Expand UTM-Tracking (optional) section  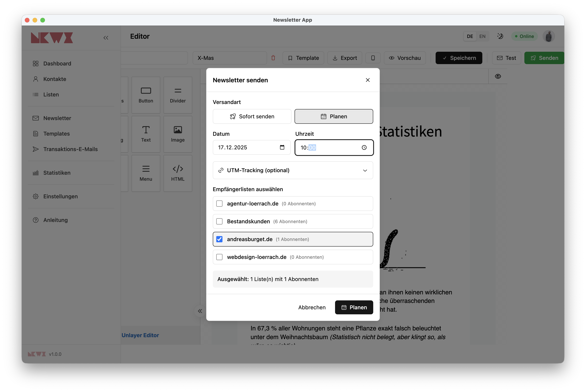point(293,170)
